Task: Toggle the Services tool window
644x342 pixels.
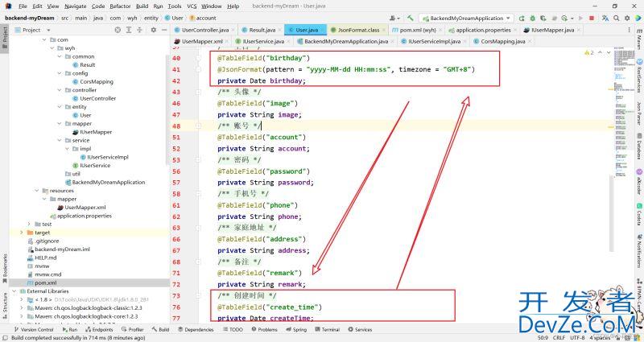Action: coord(360,329)
